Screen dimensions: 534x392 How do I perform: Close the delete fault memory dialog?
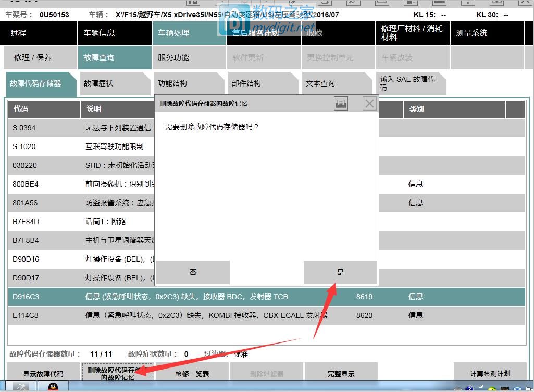[x=369, y=103]
